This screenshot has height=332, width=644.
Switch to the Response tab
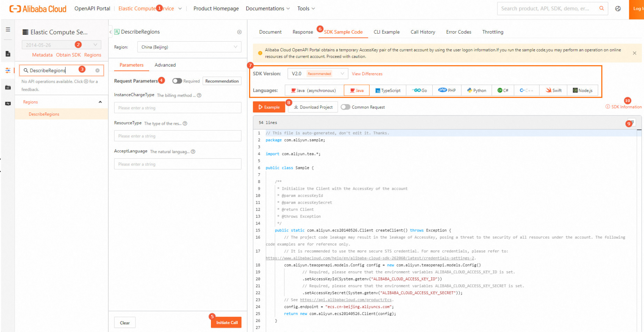[x=303, y=32]
